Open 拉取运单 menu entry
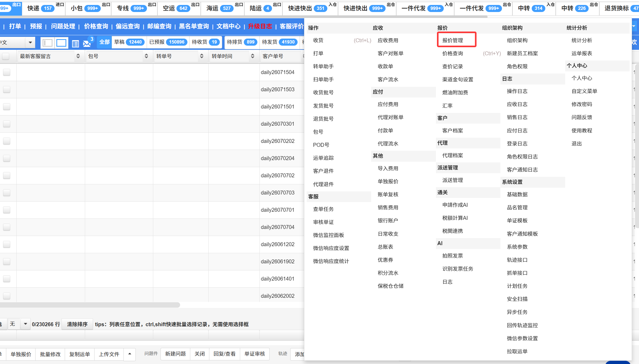The width and height of the screenshot is (639, 364). [517, 351]
